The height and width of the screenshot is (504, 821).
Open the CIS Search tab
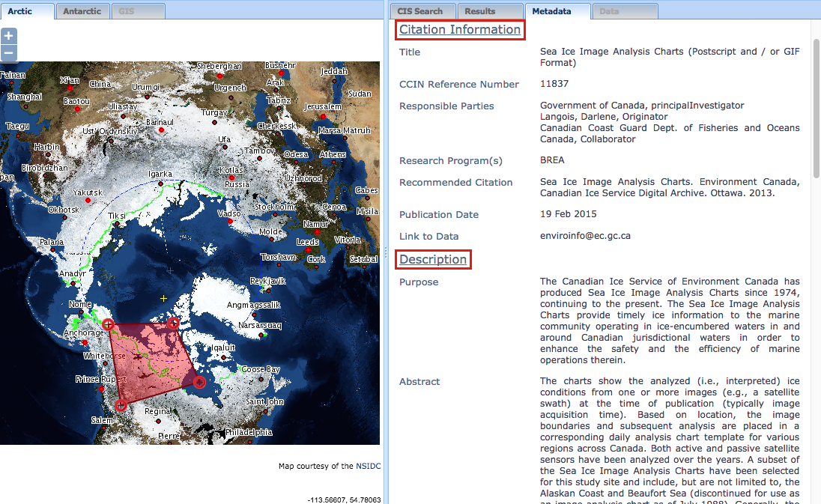click(x=420, y=11)
